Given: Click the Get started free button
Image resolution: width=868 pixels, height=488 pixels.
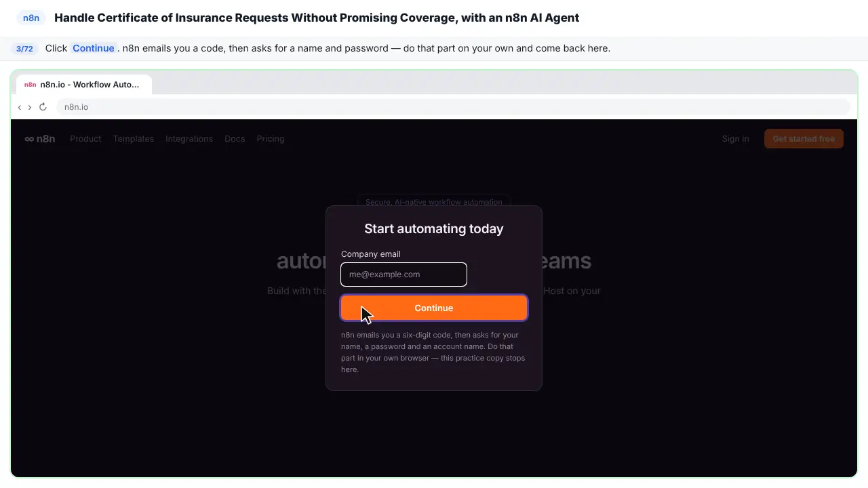Looking at the screenshot, I should (804, 139).
